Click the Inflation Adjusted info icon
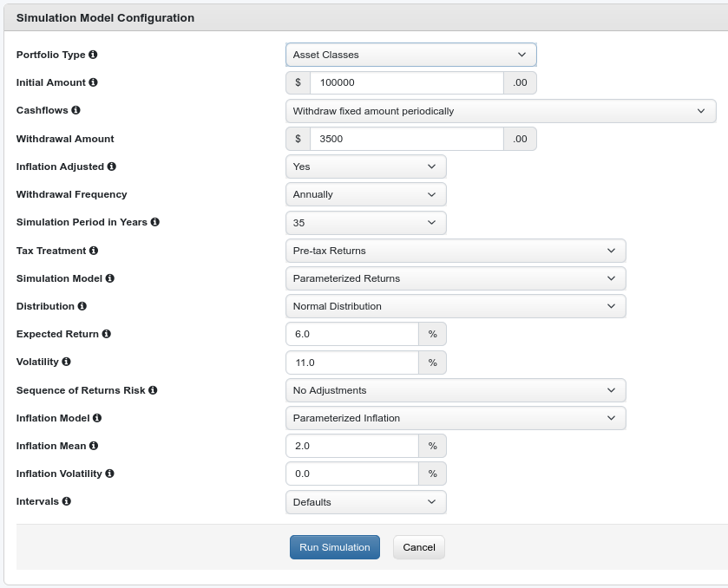The width and height of the screenshot is (728, 588). click(x=112, y=167)
